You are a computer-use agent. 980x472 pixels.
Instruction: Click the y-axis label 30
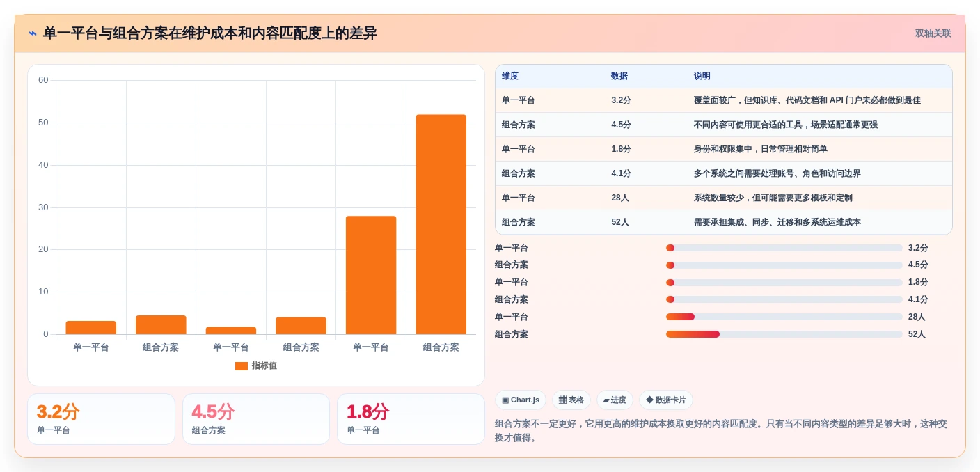click(43, 207)
